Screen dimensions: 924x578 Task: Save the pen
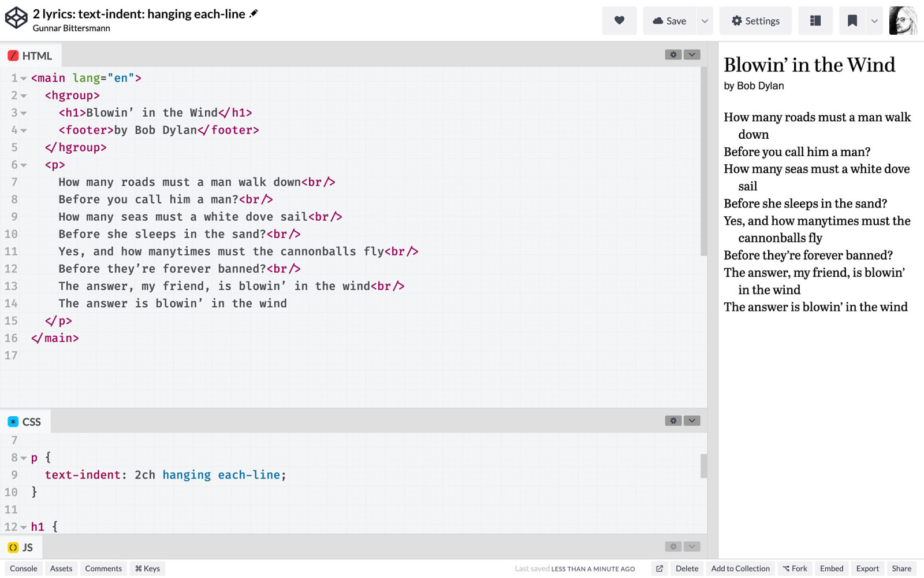coord(670,21)
